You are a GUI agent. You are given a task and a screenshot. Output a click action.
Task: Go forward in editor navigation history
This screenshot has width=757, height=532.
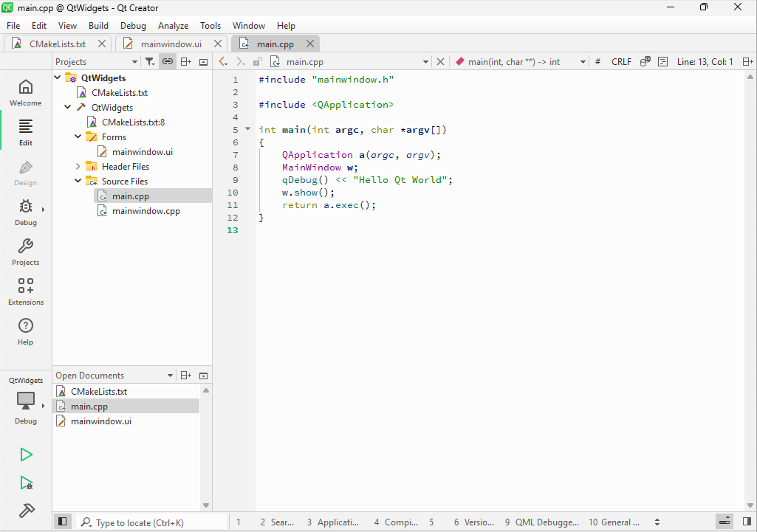[x=240, y=62]
